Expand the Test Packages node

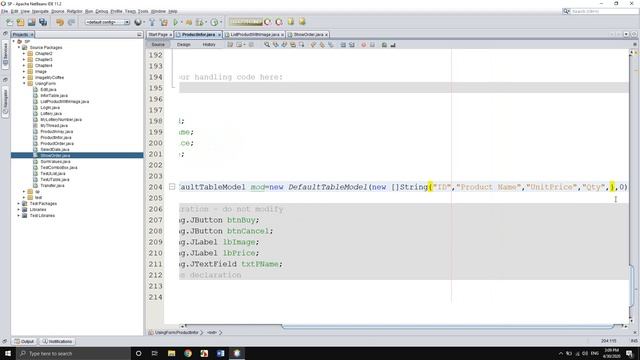(19, 203)
